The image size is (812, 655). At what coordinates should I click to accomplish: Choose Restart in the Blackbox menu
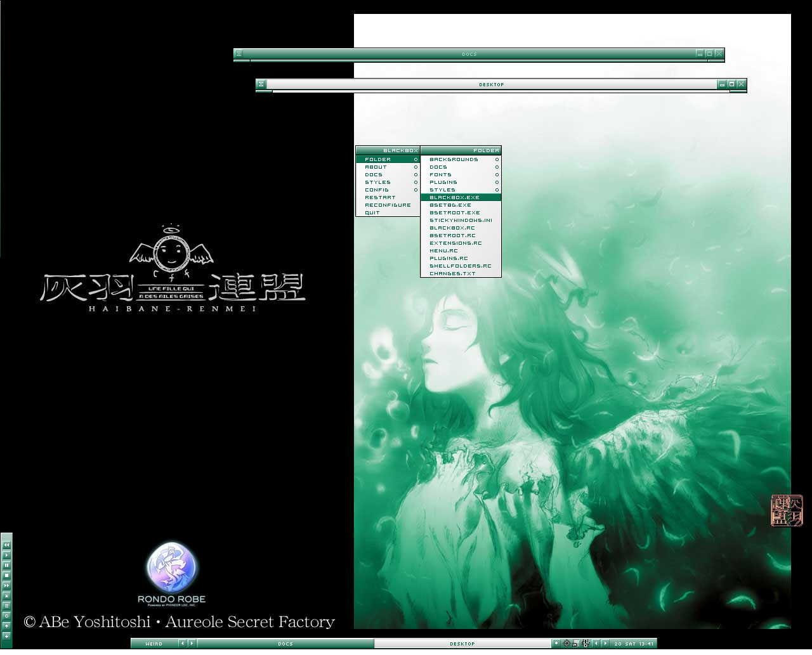tap(388, 197)
